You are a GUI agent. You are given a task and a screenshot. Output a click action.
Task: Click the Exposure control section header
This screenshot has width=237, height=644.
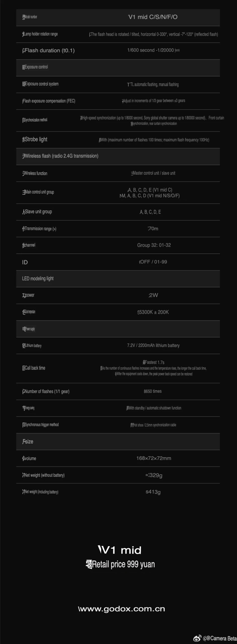point(35,67)
